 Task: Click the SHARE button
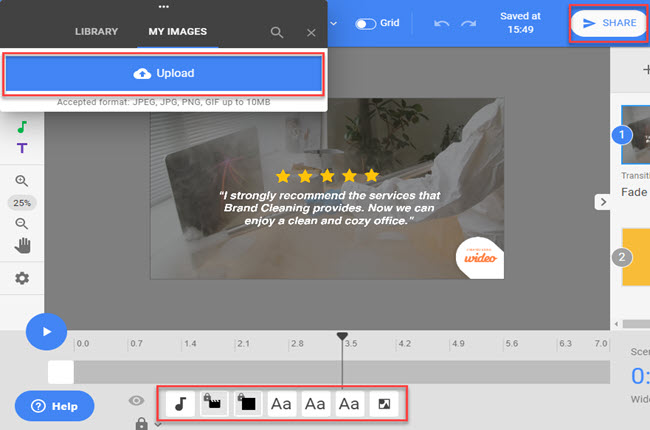tap(609, 23)
